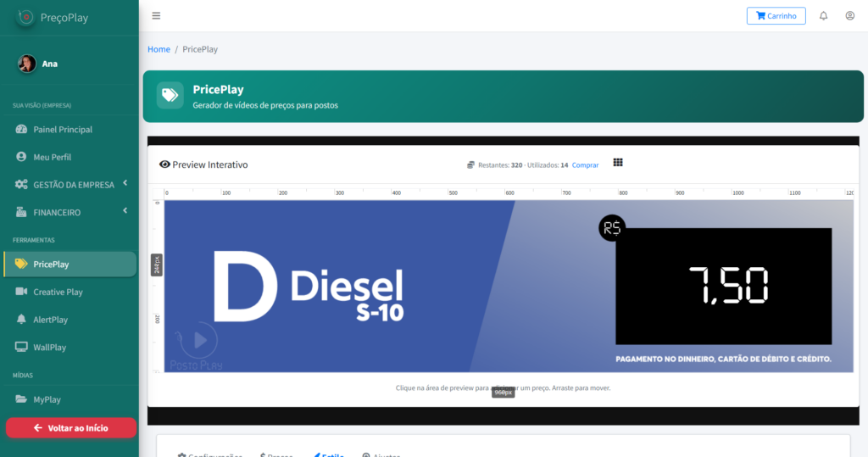Open the Carrinho shopping cart button
Screen dimensions: 868x457
[x=776, y=16]
